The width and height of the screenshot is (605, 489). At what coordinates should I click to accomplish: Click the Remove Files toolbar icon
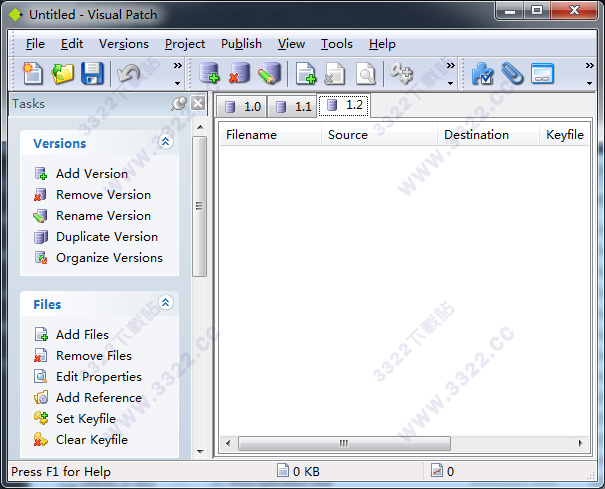[335, 73]
